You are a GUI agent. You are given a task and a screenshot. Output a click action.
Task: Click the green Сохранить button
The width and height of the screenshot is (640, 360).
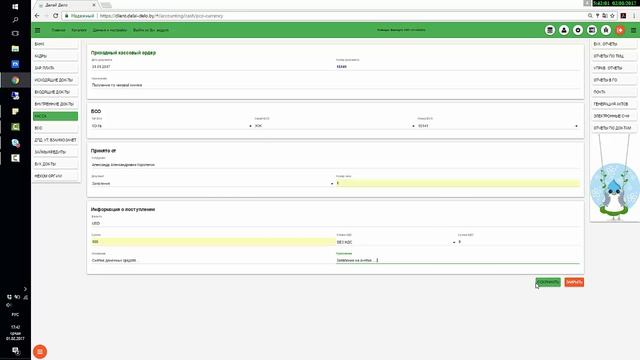[x=548, y=282]
